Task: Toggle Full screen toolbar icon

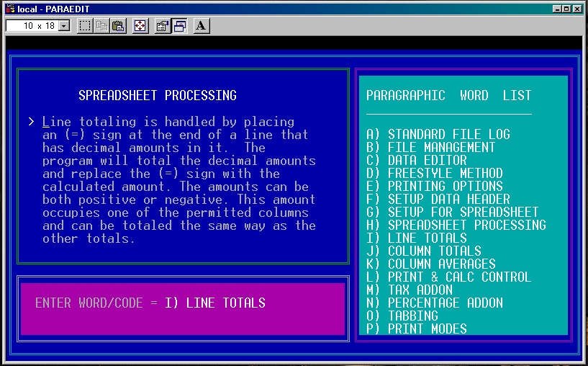Action: point(140,26)
